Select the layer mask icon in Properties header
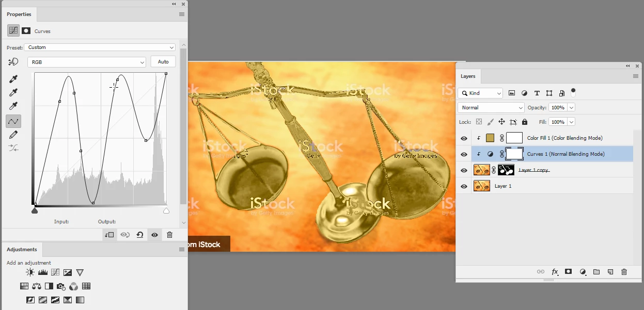The width and height of the screenshot is (644, 310). click(x=26, y=31)
